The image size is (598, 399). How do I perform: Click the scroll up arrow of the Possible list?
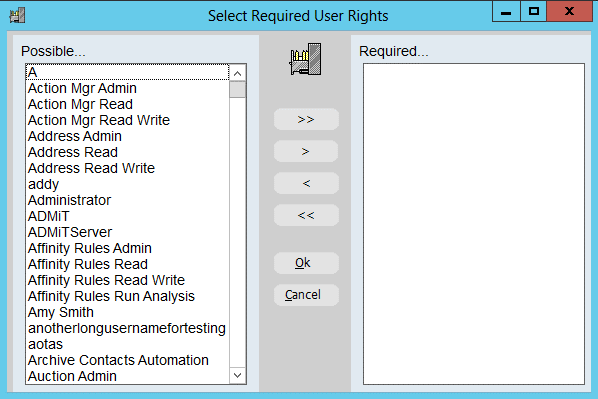click(238, 73)
